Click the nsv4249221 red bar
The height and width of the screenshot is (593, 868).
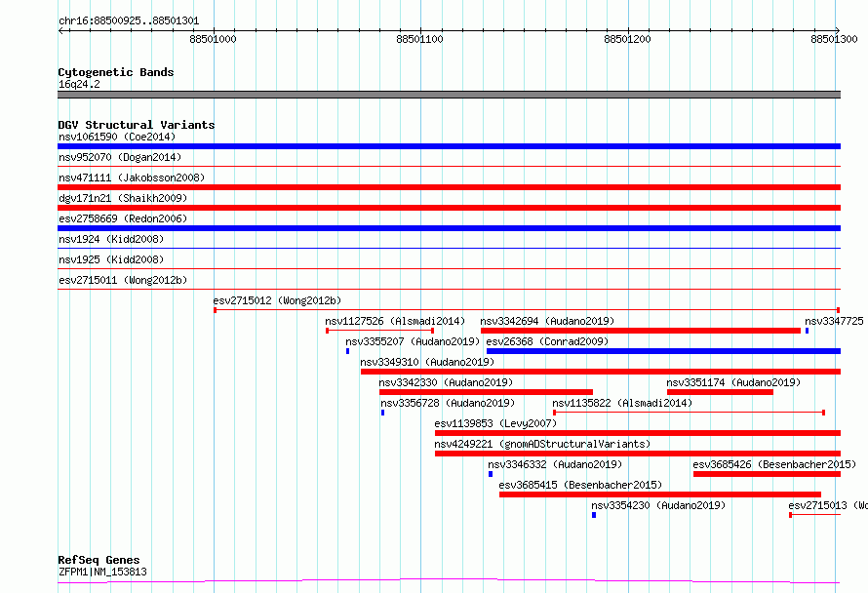click(x=638, y=454)
